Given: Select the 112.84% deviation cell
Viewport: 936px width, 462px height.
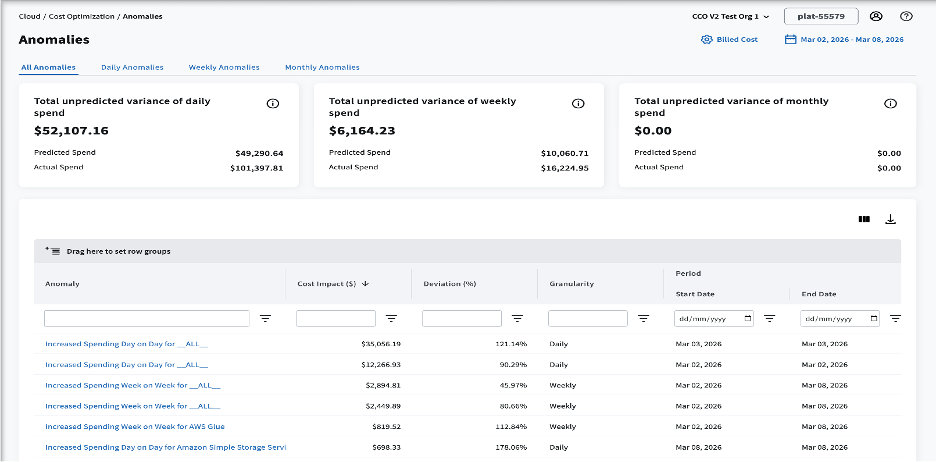Looking at the screenshot, I should (x=511, y=427).
